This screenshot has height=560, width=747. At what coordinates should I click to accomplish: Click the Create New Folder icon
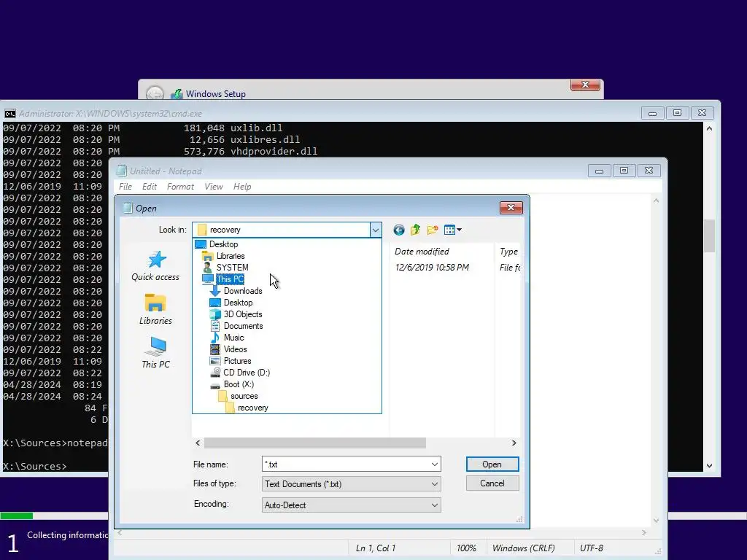[433, 230]
